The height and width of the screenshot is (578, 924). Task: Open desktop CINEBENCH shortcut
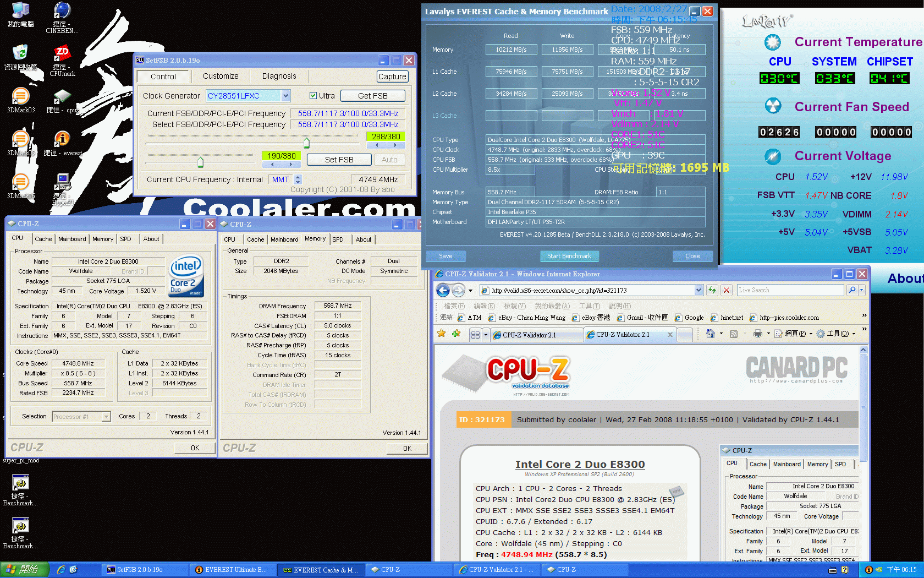(62, 18)
